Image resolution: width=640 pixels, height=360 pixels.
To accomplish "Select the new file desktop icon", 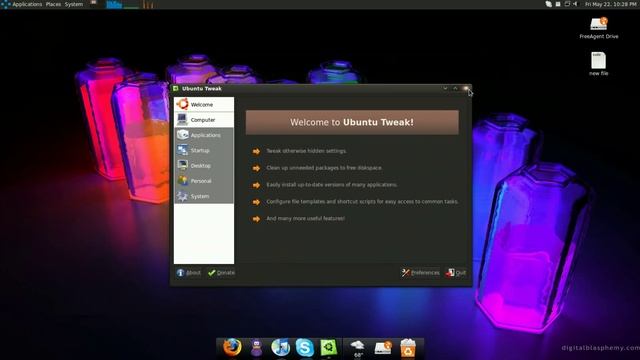I will tap(598, 64).
